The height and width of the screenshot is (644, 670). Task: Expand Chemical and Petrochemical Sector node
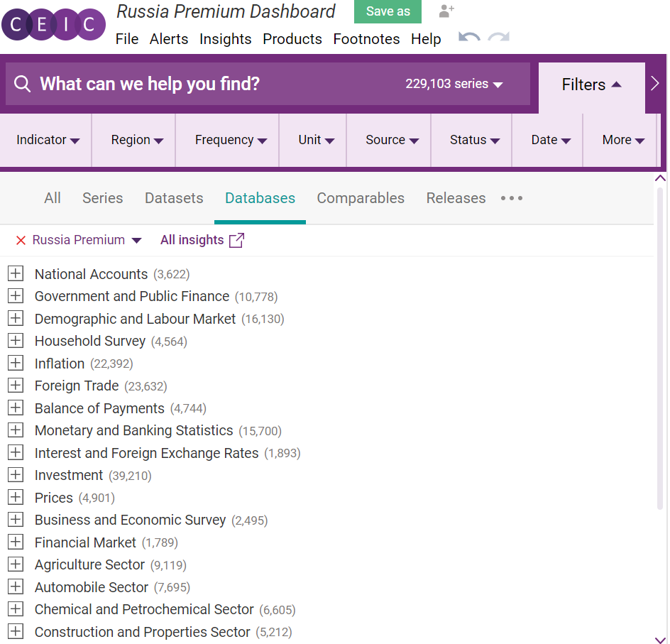coord(16,609)
